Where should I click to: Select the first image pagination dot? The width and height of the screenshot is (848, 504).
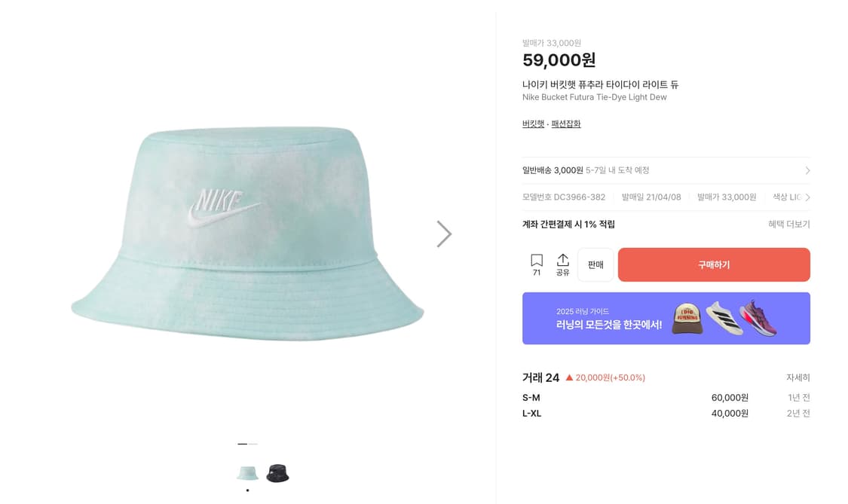click(x=242, y=445)
